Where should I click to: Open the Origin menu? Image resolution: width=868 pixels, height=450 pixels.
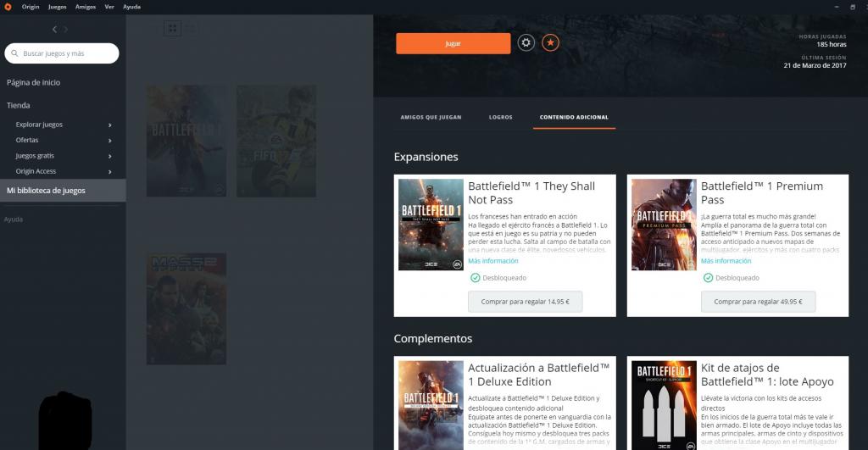click(x=31, y=7)
